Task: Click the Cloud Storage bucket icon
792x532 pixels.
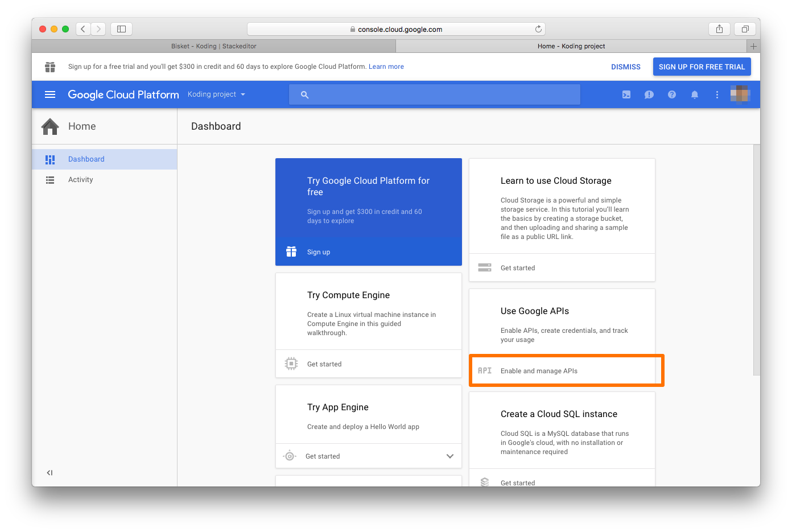Action: tap(485, 267)
